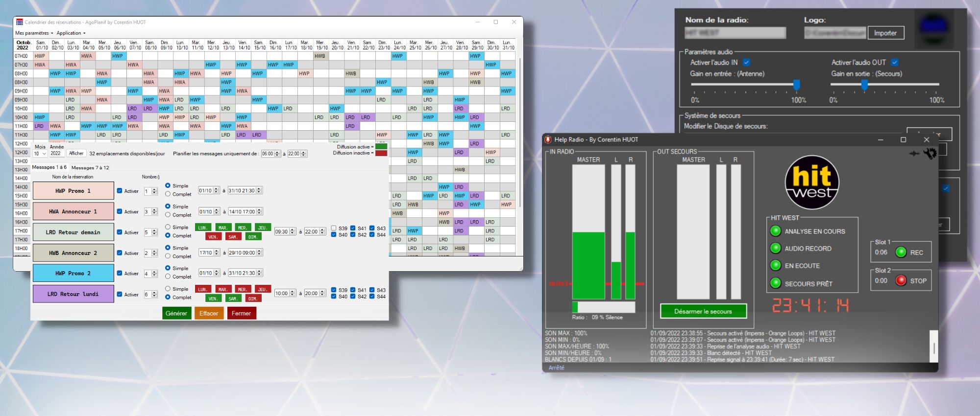Click HWB cell on 19/10 at 07H00
Screen dimensions: 980x416
point(320,56)
